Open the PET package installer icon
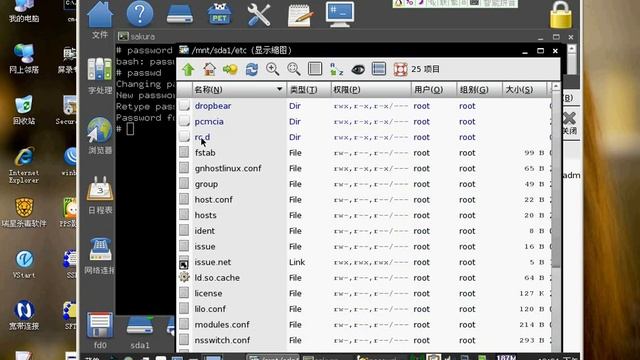The width and height of the screenshot is (640, 360). (x=219, y=14)
